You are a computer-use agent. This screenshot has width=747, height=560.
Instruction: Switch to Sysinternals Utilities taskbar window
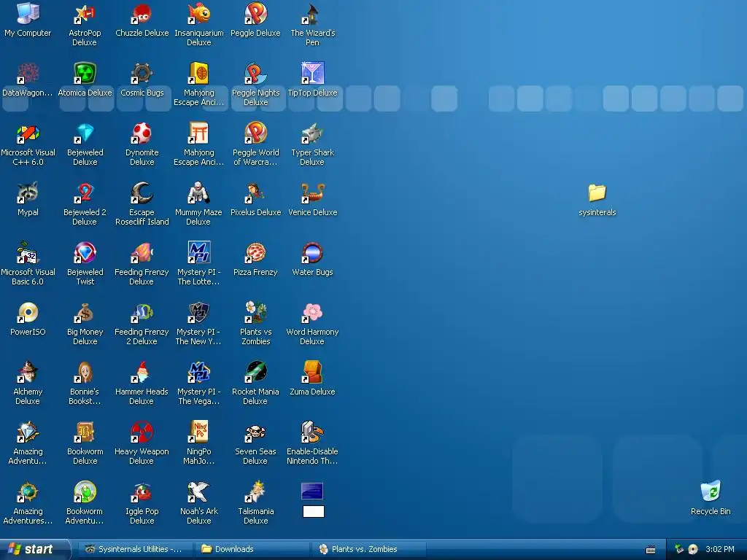135,549
